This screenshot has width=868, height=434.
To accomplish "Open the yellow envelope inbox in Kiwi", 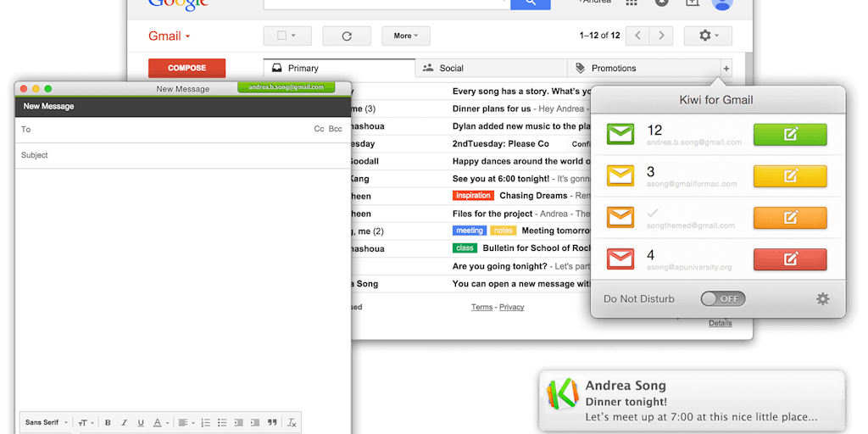I will coord(620,176).
